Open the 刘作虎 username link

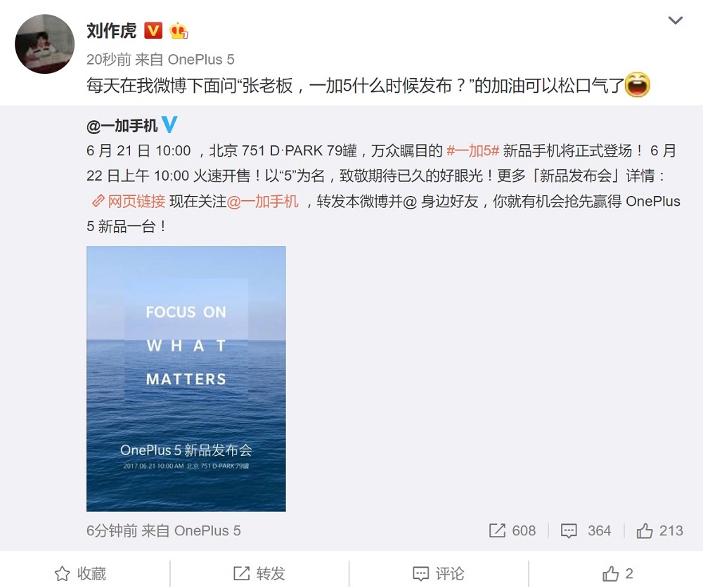coord(111,30)
